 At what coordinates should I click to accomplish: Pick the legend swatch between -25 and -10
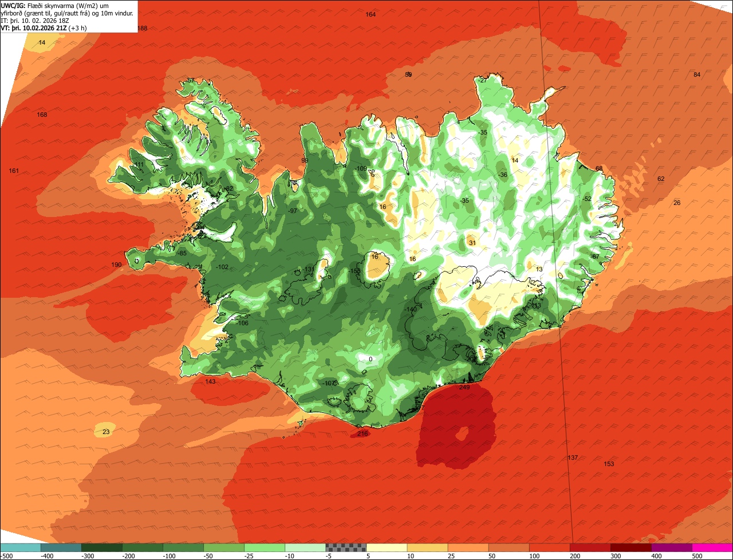click(x=265, y=547)
